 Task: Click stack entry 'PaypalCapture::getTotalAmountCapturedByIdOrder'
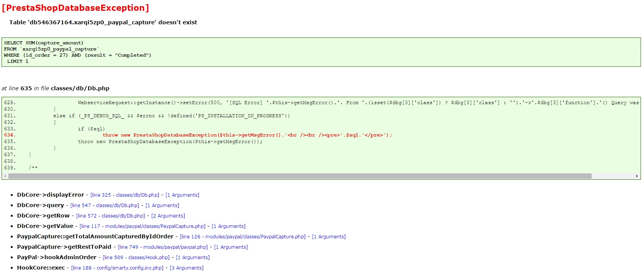pyautogui.click(x=95, y=236)
